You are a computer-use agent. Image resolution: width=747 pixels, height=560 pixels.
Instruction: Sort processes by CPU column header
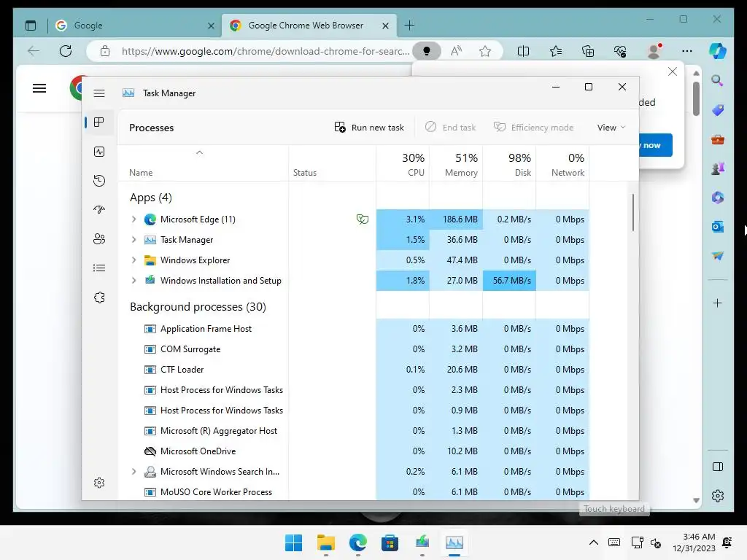(403, 164)
